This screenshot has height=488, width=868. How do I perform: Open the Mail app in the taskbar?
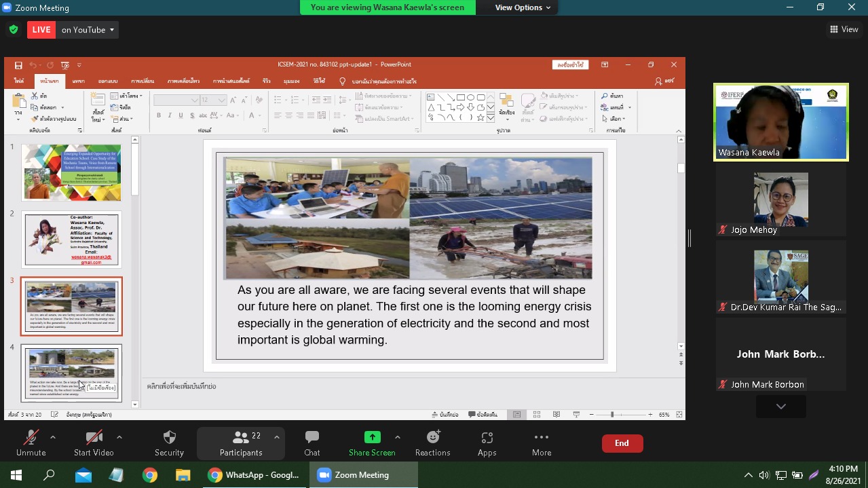[83, 475]
